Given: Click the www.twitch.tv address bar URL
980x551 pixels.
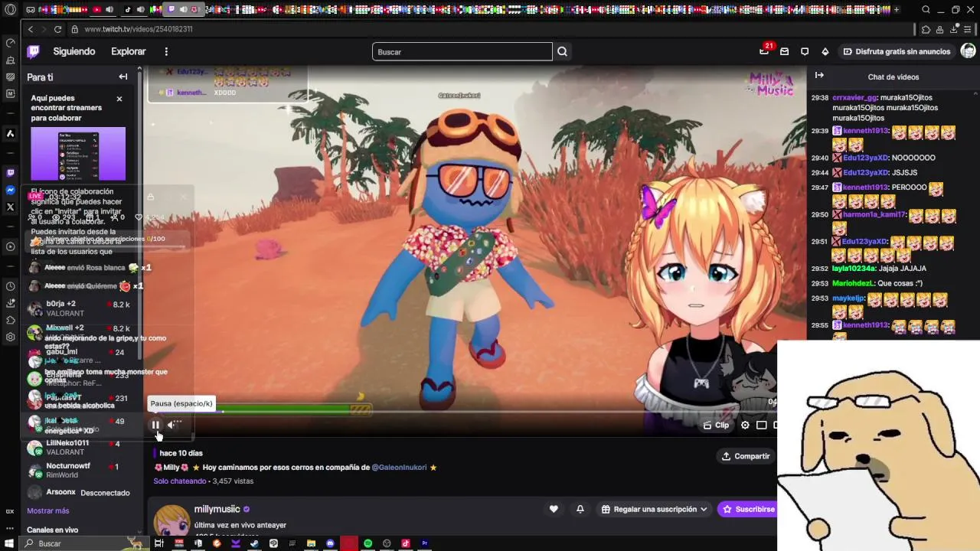Looking at the screenshot, I should (138, 29).
